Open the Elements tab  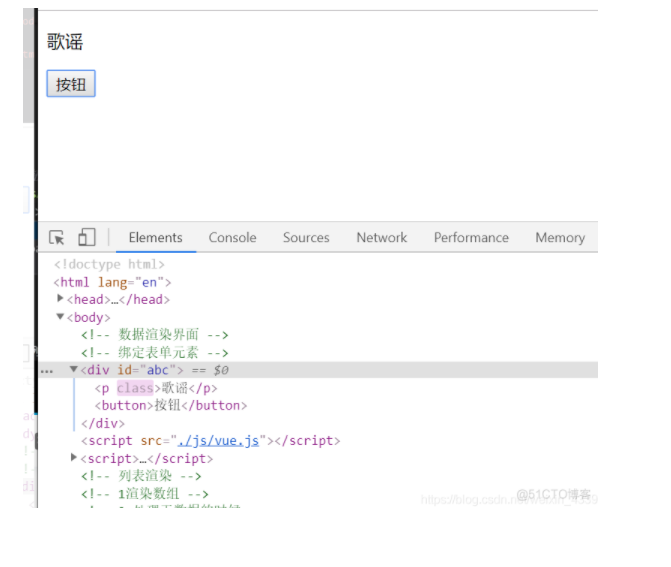coord(156,237)
